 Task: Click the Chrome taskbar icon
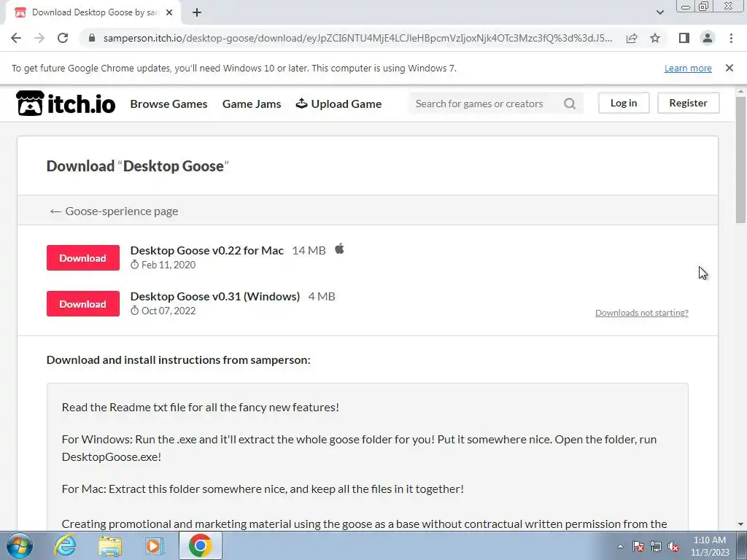(200, 545)
